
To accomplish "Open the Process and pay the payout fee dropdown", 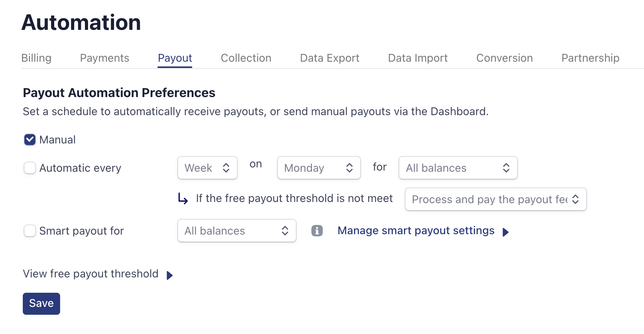I will coord(495,200).
